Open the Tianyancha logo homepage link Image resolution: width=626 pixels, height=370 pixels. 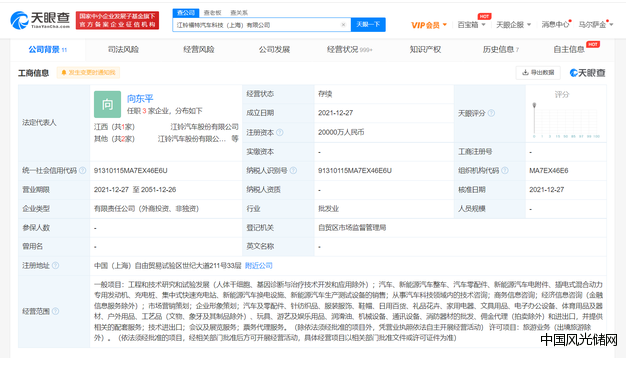(x=40, y=20)
